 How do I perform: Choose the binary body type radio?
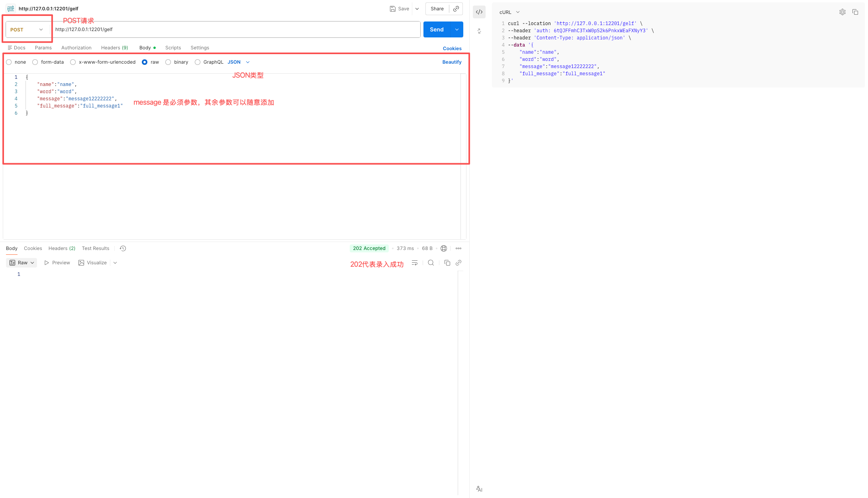click(168, 62)
